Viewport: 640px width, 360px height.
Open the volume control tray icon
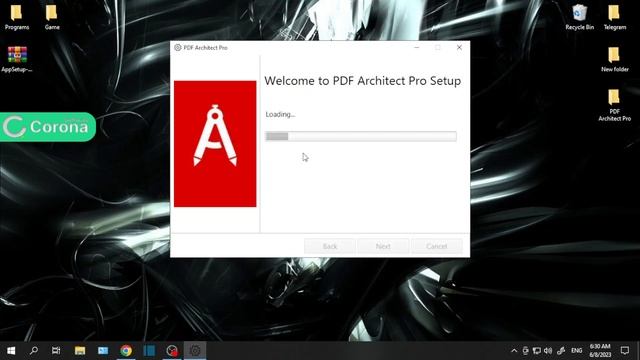click(x=548, y=351)
